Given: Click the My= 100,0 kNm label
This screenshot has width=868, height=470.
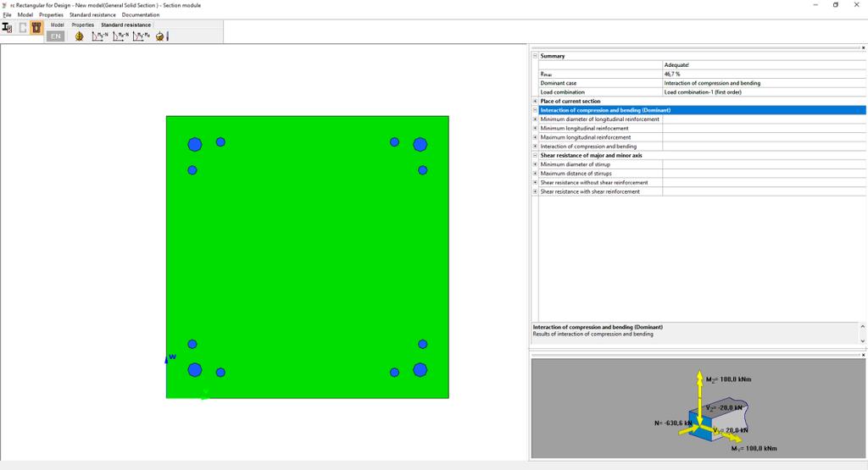Looking at the screenshot, I should tap(754, 449).
